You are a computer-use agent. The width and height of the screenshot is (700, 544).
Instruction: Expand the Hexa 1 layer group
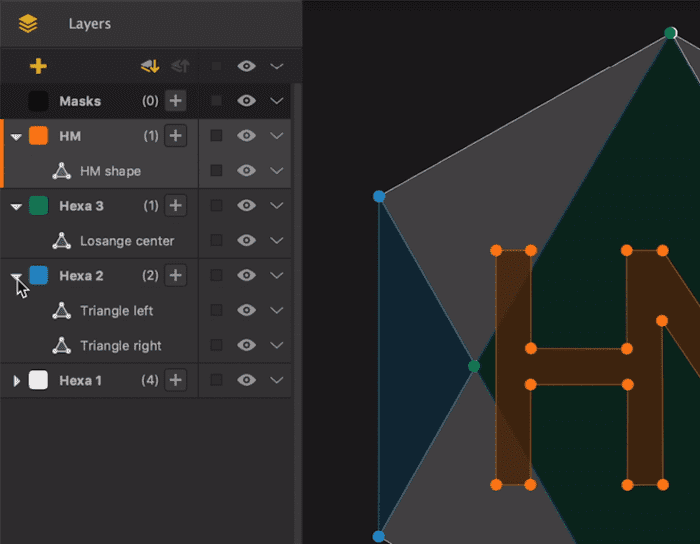click(17, 381)
